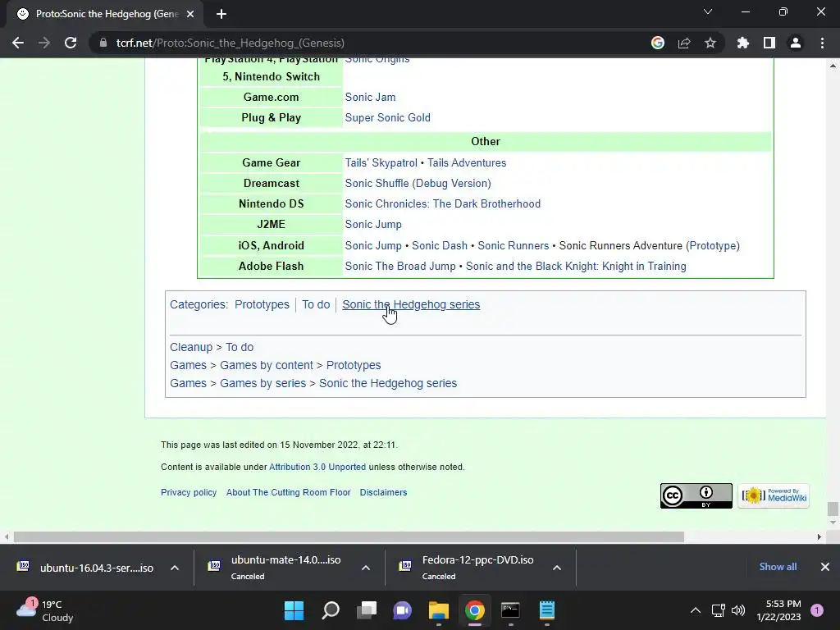Open Attribution 3.0 Unported license link
The width and height of the screenshot is (840, 630).
(x=317, y=467)
